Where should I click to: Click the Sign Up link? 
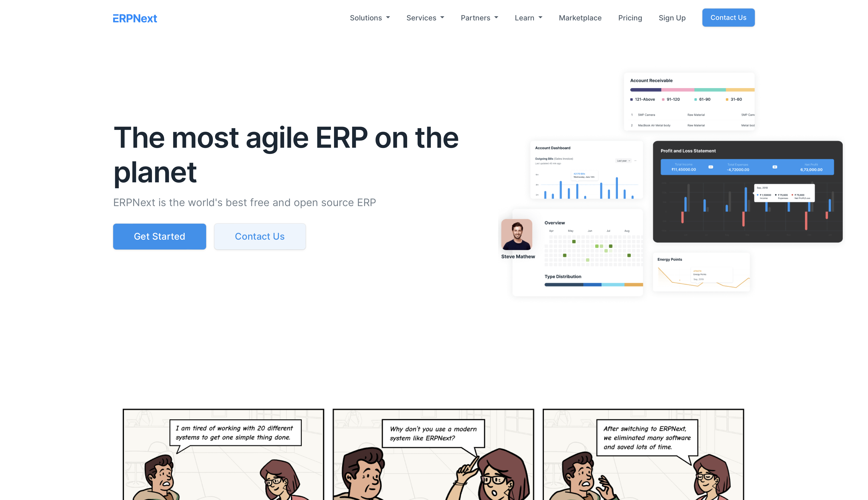coord(672,17)
